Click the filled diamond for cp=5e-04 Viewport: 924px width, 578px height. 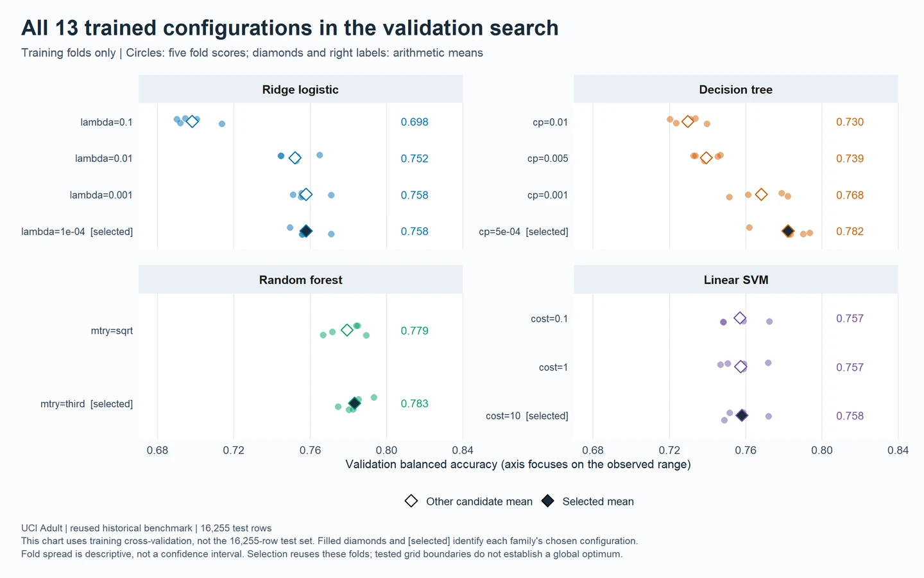coord(788,231)
